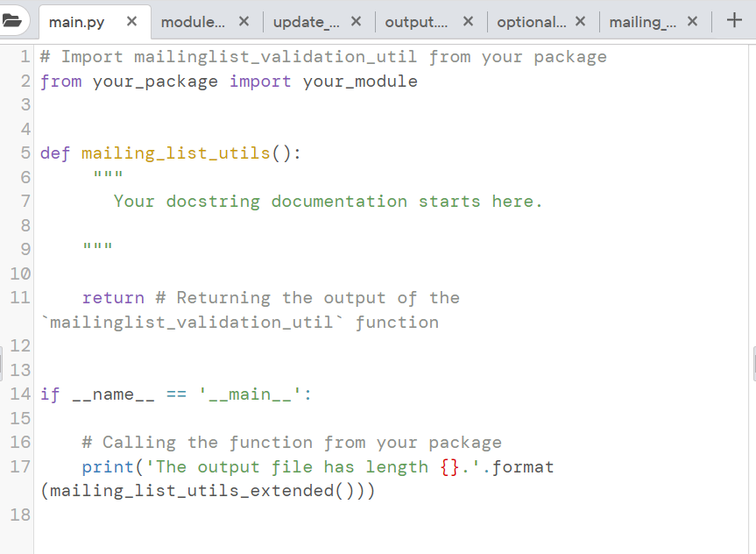Click line number 14 in the gutter
Image resolution: width=756 pixels, height=554 pixels.
coord(20,394)
